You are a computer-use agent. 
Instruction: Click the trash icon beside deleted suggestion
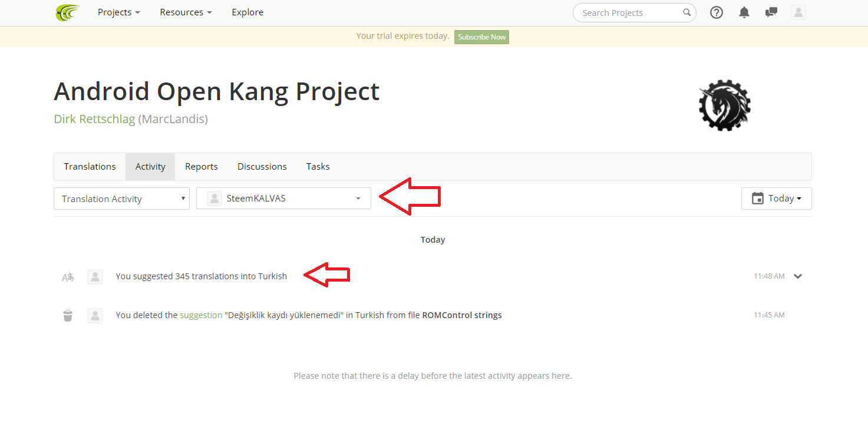tap(68, 316)
